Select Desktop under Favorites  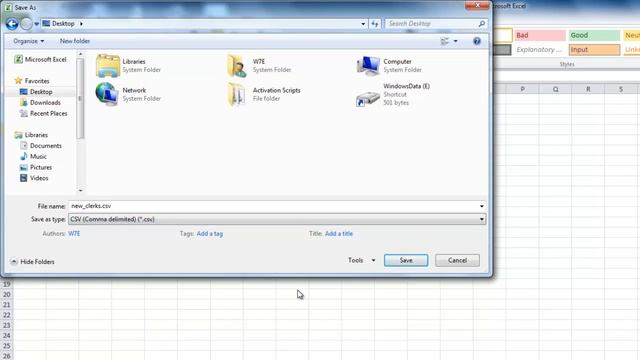click(36, 92)
